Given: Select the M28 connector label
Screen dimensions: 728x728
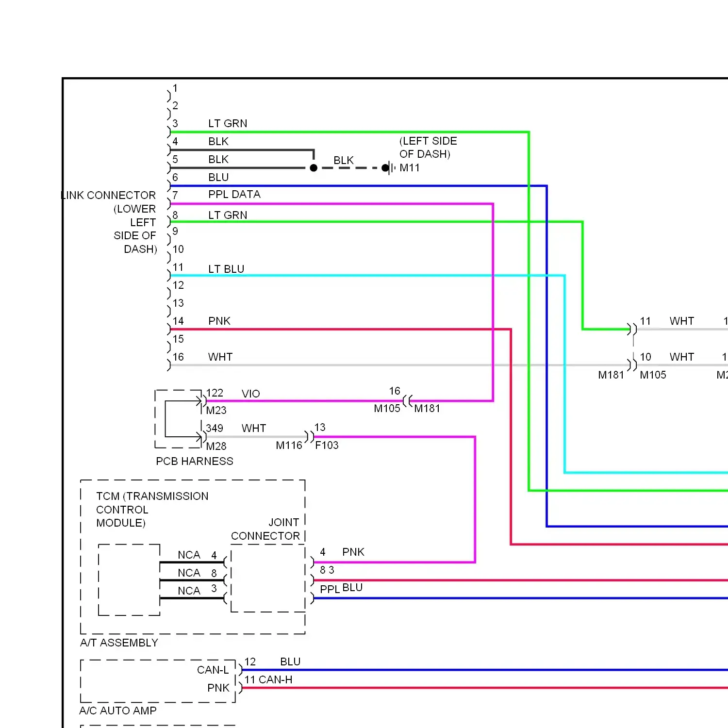Looking at the screenshot, I should coord(216,446).
